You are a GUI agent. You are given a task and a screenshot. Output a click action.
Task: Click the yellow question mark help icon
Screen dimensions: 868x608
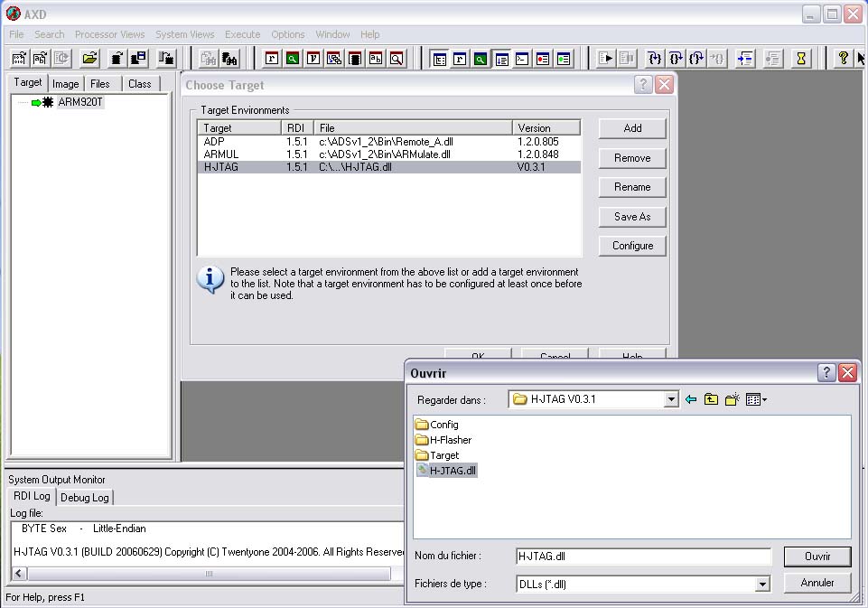point(843,59)
